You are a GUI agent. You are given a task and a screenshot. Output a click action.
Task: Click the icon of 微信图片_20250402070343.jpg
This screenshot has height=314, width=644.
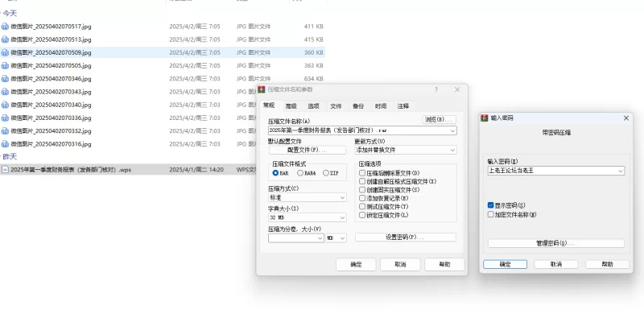(x=5, y=92)
